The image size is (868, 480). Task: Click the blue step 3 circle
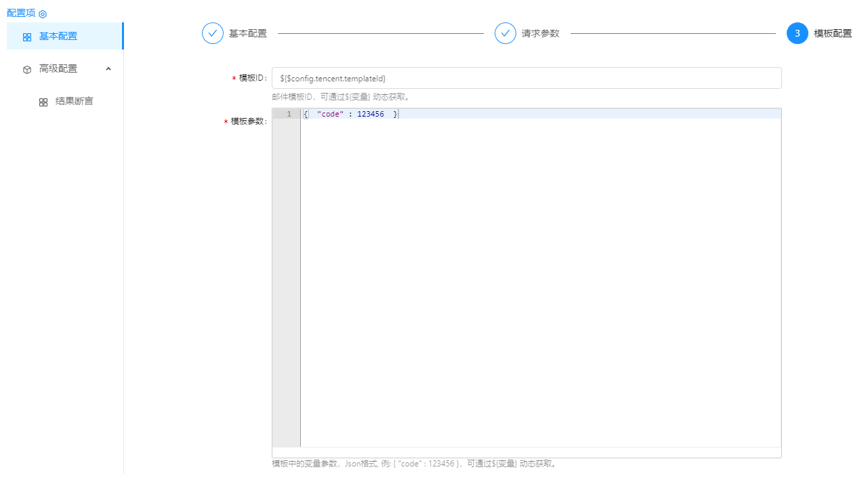click(x=798, y=33)
